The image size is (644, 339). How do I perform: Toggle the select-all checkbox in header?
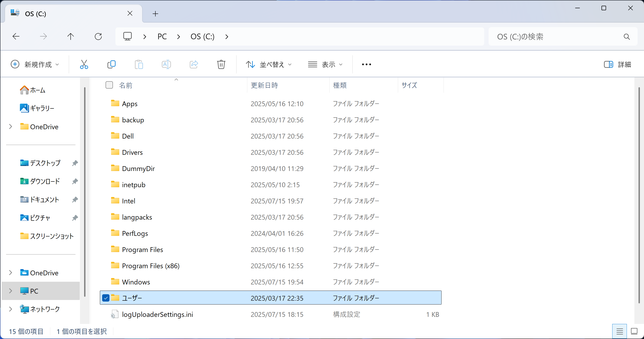pos(109,85)
